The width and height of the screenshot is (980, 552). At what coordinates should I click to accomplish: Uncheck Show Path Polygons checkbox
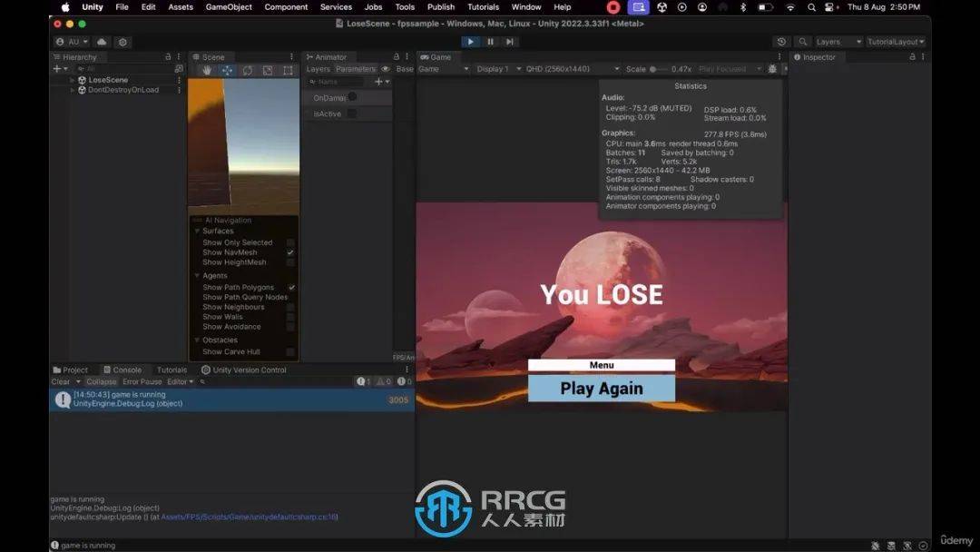point(291,288)
